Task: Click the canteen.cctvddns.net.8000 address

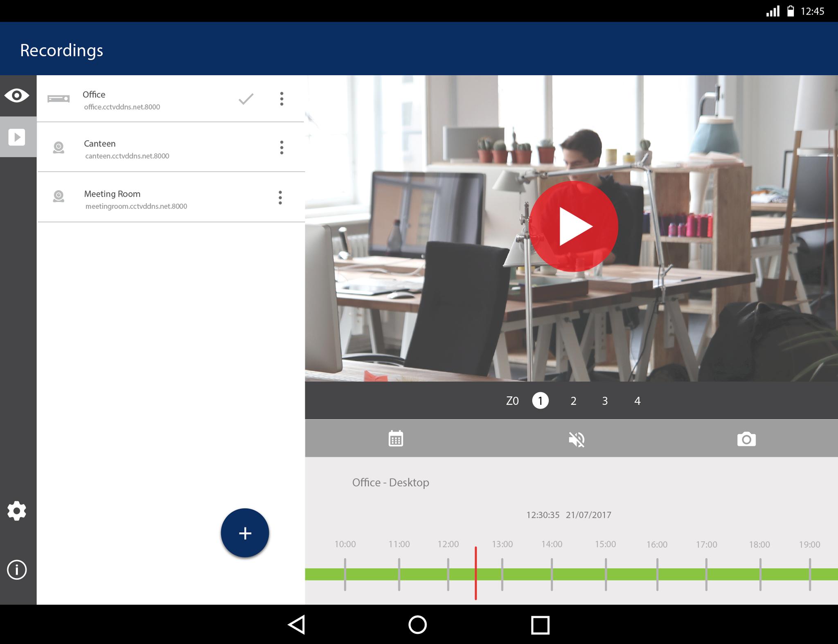Action: click(x=127, y=156)
